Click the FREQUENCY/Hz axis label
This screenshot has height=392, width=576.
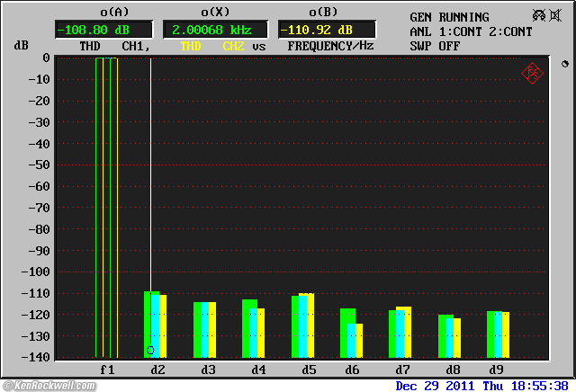tap(330, 46)
